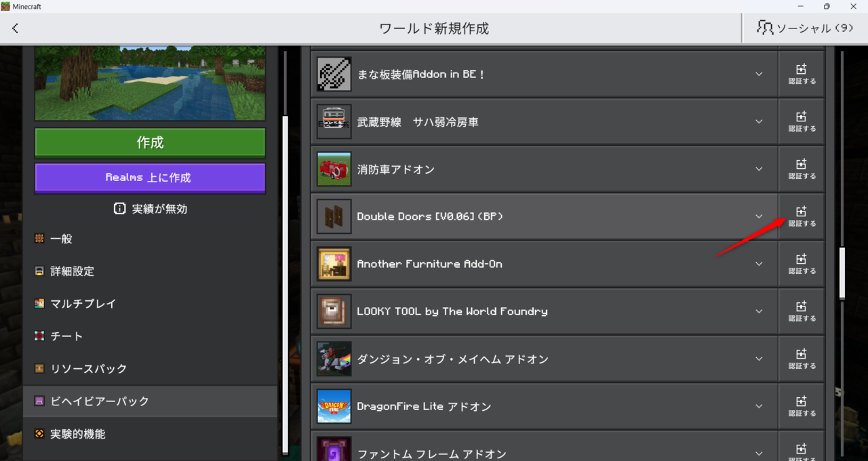Activate the 消防車アドオン pack

[802, 169]
